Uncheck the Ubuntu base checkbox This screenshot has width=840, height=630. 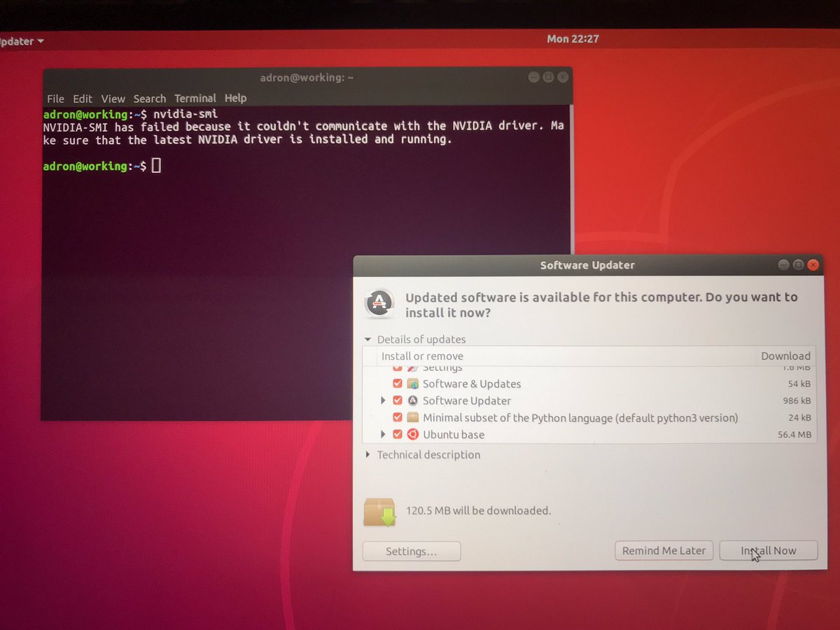click(398, 434)
